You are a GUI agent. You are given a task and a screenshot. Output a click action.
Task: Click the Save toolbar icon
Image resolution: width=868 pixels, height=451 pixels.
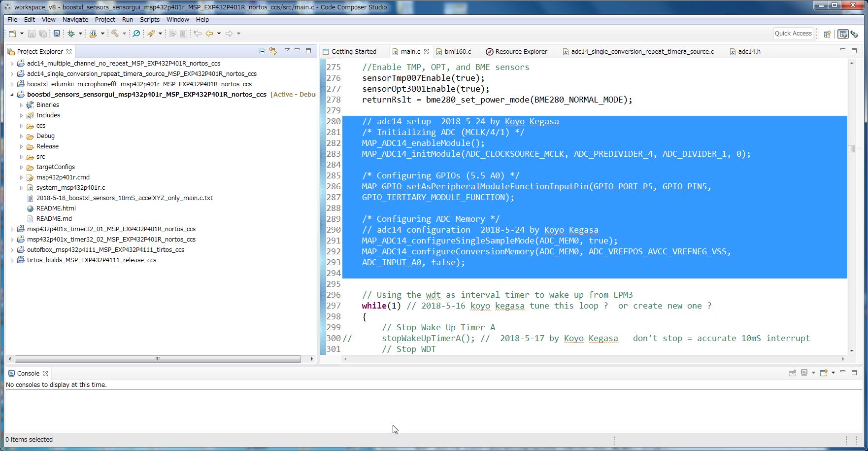point(32,34)
